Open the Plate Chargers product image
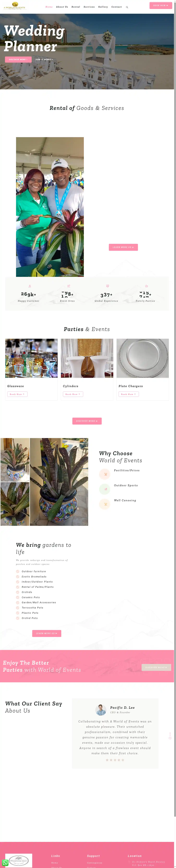The height and width of the screenshot is (868, 176). (143, 358)
